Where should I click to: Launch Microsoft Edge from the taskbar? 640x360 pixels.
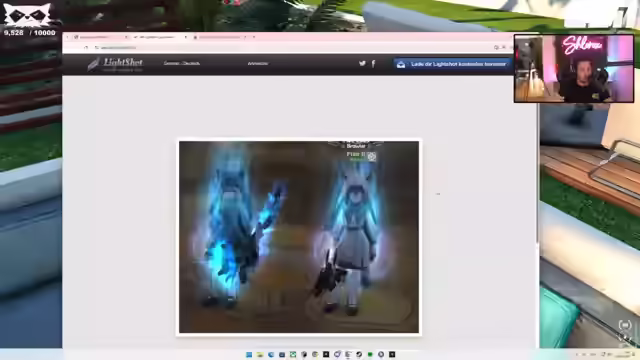point(271,354)
